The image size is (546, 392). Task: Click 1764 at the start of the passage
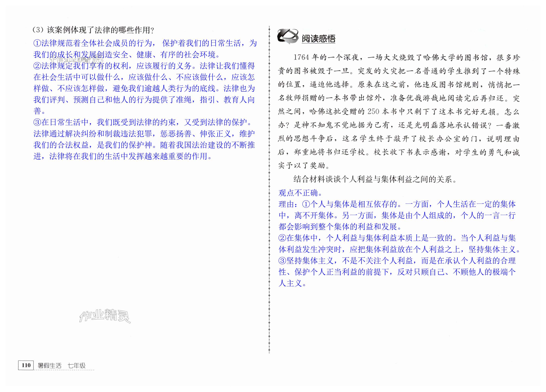(x=301, y=57)
